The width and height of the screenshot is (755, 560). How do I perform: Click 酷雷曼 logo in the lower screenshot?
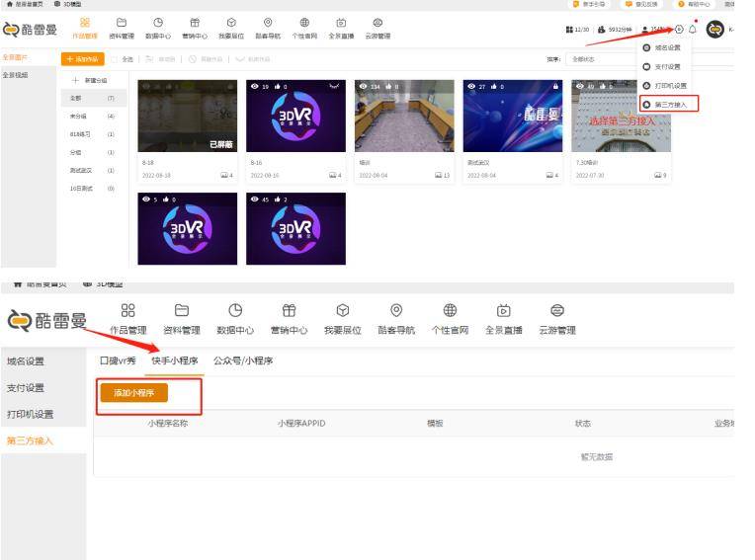pyautogui.click(x=47, y=320)
